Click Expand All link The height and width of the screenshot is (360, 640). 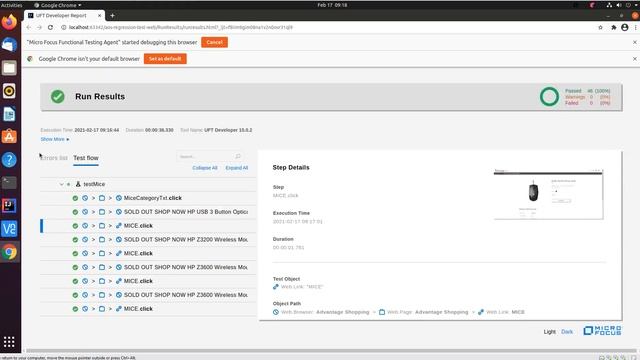click(237, 168)
